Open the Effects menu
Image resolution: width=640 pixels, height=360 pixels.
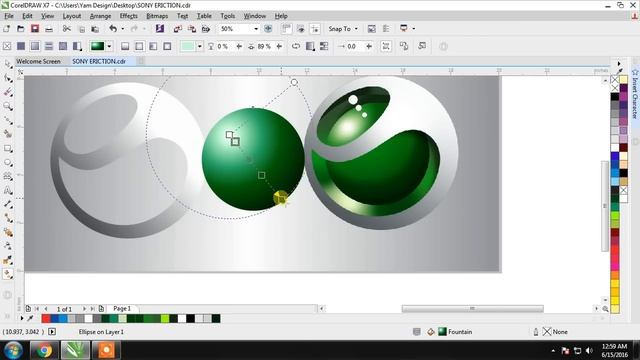pyautogui.click(x=128, y=16)
